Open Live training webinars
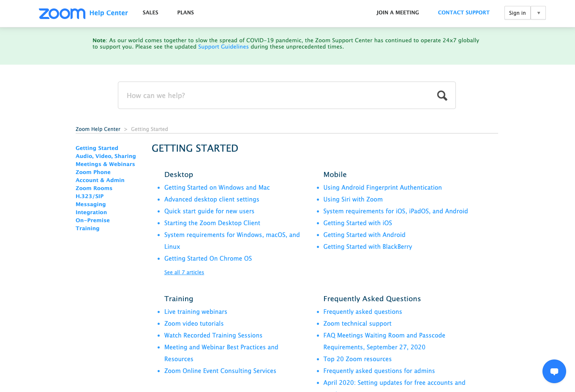The height and width of the screenshot is (392, 575). [x=196, y=312]
